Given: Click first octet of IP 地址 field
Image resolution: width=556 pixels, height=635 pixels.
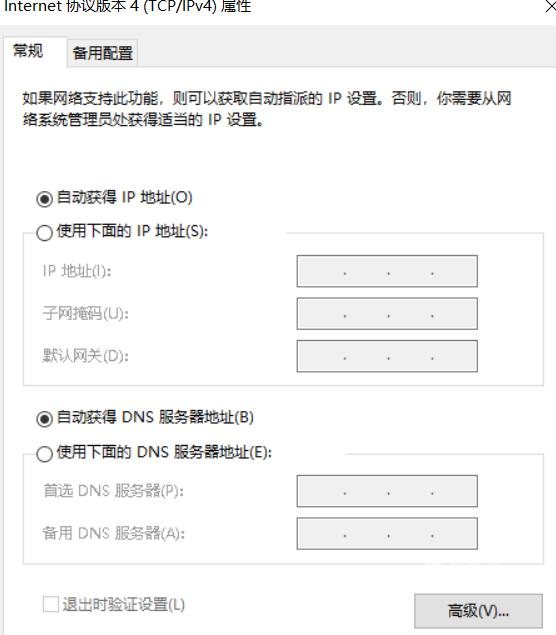Looking at the screenshot, I should pyautogui.click(x=321, y=271).
